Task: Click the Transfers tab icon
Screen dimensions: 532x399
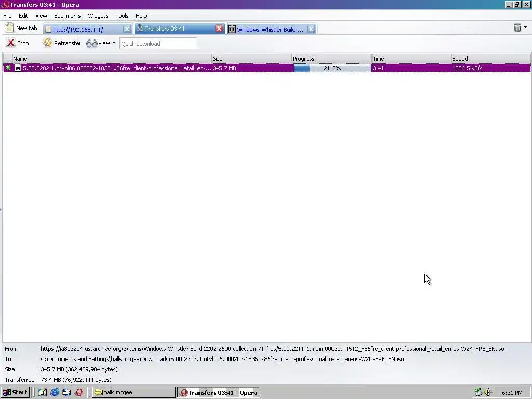Action: pos(140,28)
